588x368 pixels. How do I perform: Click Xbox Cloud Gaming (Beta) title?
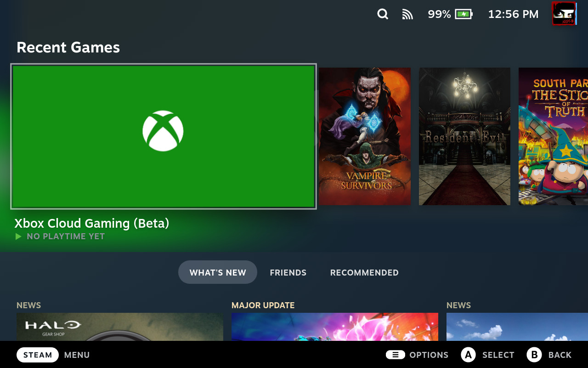pos(92,224)
